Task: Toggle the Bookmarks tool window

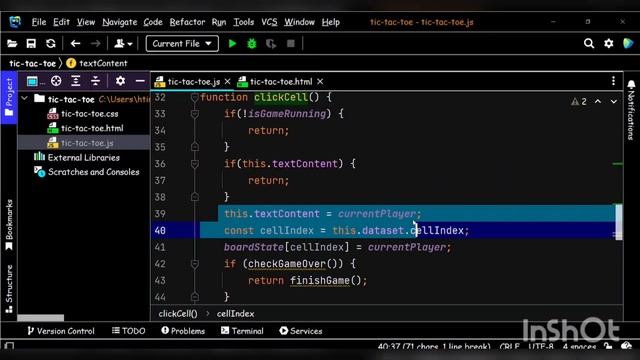Action: (x=9, y=224)
